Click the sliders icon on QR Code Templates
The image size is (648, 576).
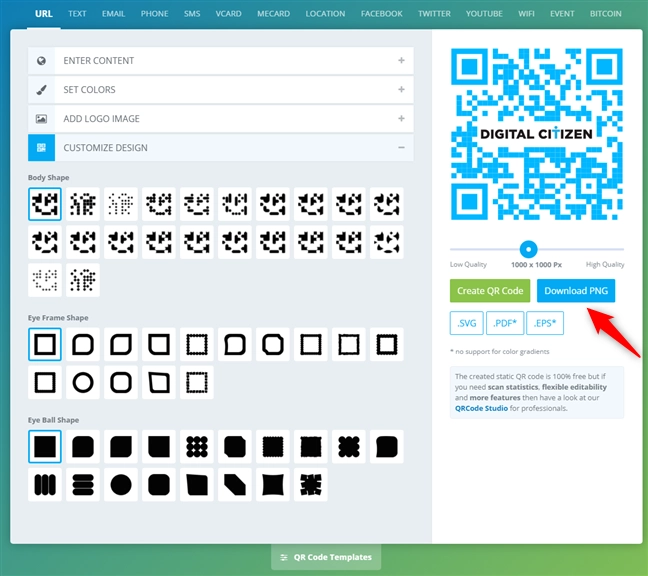pyautogui.click(x=284, y=557)
